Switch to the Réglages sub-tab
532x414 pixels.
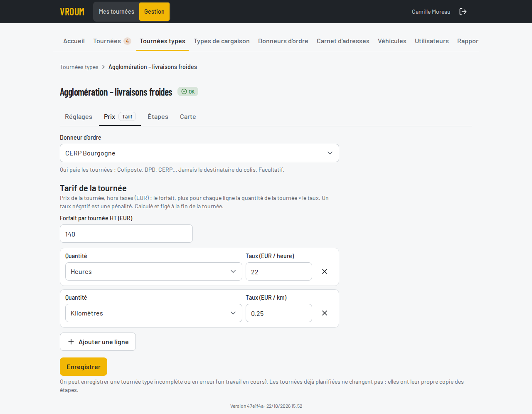[79, 117]
